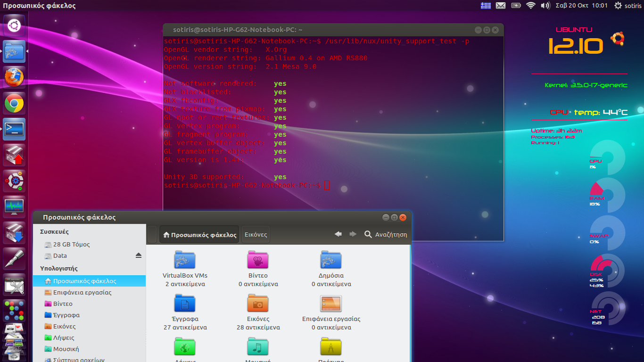Select Βίντεο in the sidebar

click(x=90, y=304)
